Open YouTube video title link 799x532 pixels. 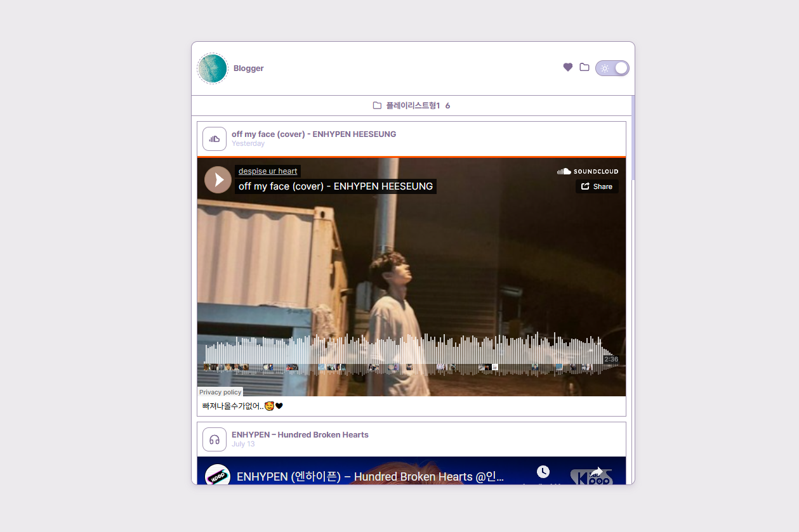click(x=370, y=477)
